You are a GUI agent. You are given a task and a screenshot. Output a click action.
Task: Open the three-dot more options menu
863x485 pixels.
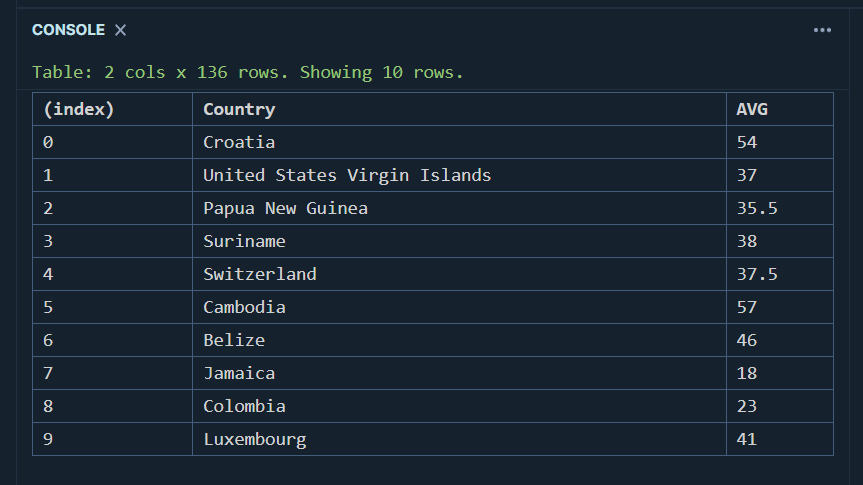coord(822,30)
